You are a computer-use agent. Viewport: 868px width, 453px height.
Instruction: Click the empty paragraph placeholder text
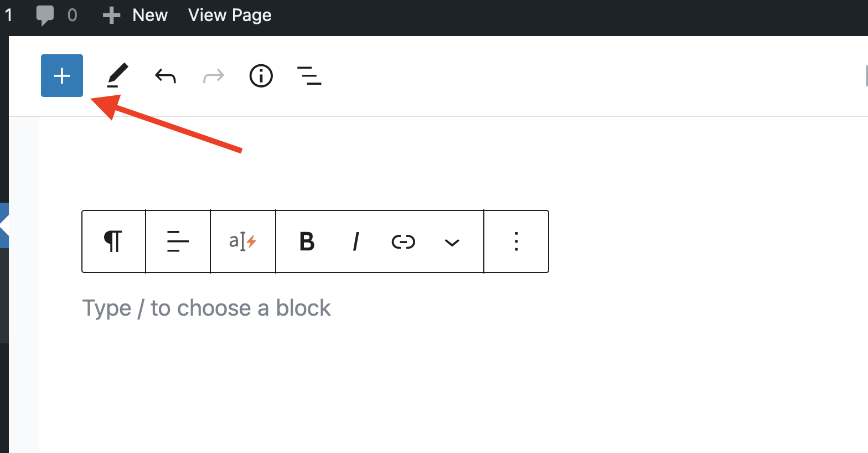click(206, 308)
